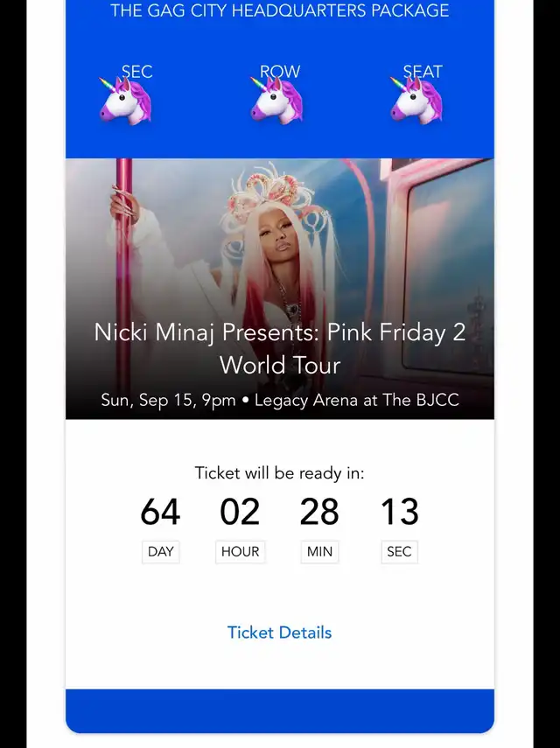Tap the 64 days countdown number
The width and height of the screenshot is (560, 748).
point(160,512)
